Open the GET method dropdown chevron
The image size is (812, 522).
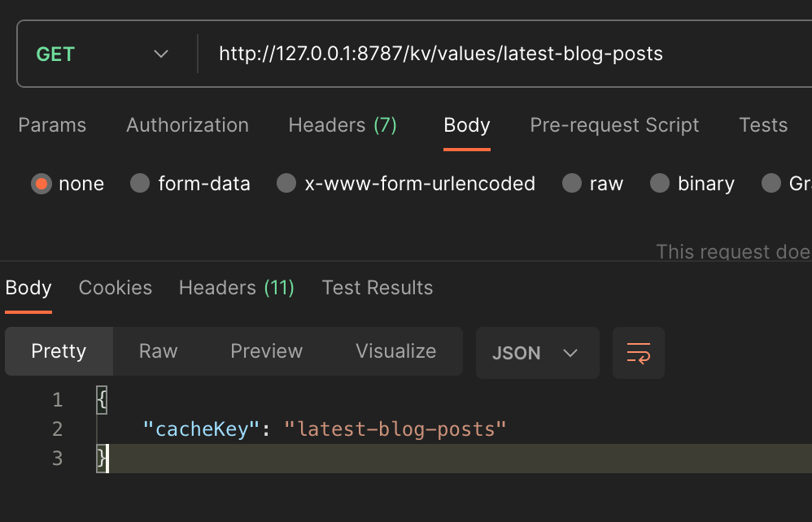tap(161, 54)
